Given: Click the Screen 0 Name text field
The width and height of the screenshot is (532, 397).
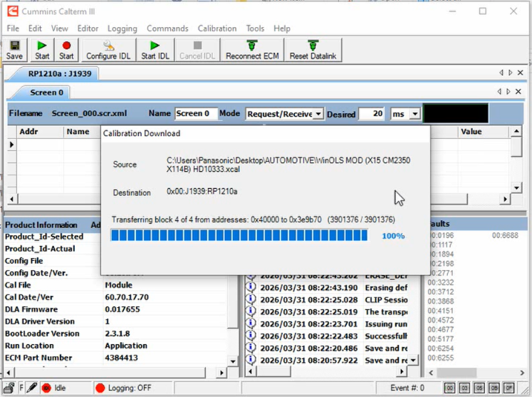Looking at the screenshot, I should point(196,114).
